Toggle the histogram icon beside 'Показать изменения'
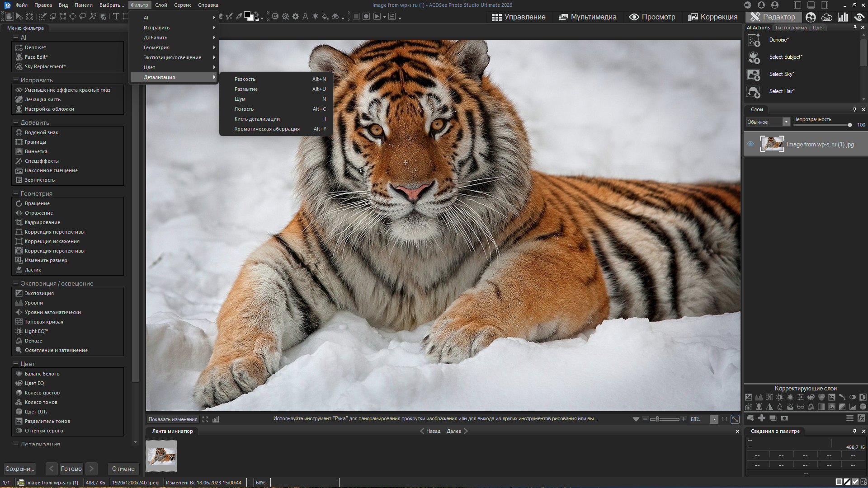 click(216, 419)
